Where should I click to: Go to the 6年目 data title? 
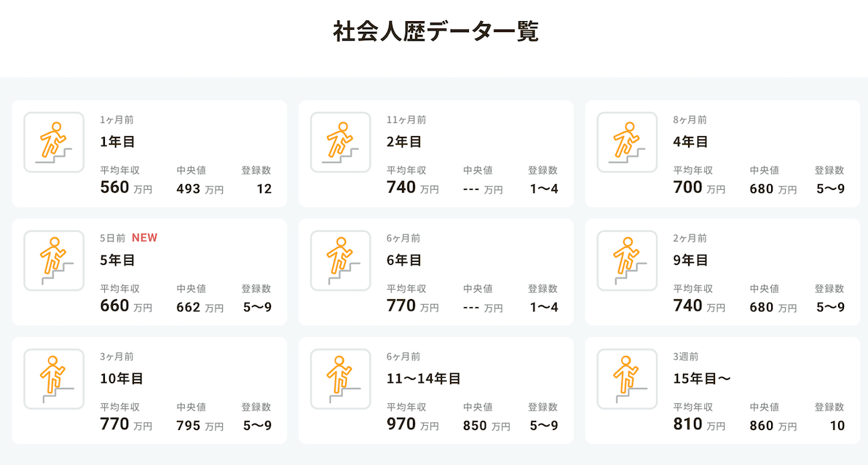tap(404, 261)
